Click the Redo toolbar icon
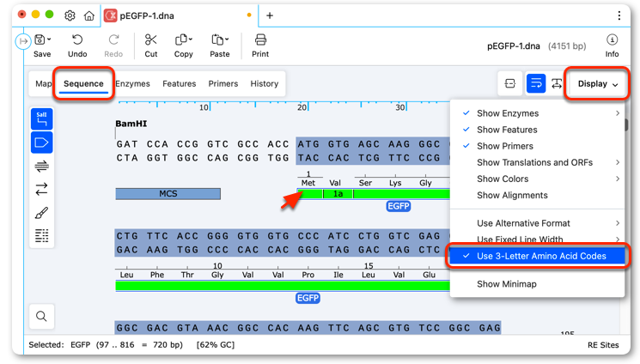This screenshot has height=364, width=640. [x=113, y=40]
